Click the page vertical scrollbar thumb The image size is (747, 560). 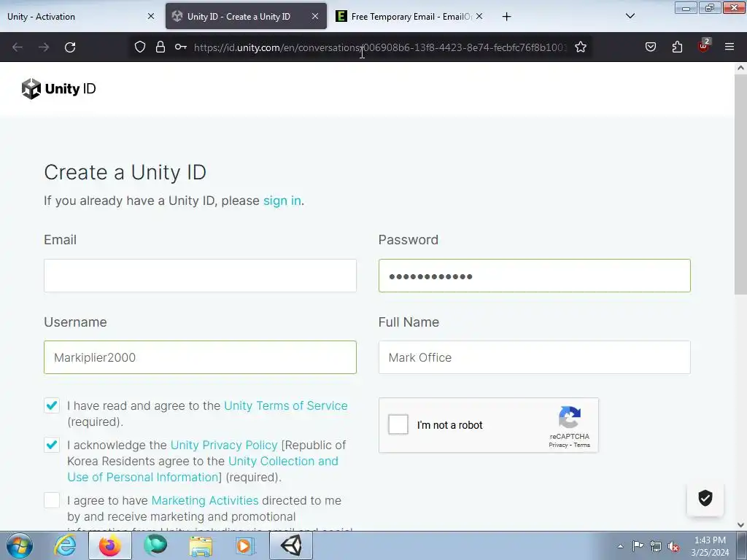pyautogui.click(x=740, y=186)
